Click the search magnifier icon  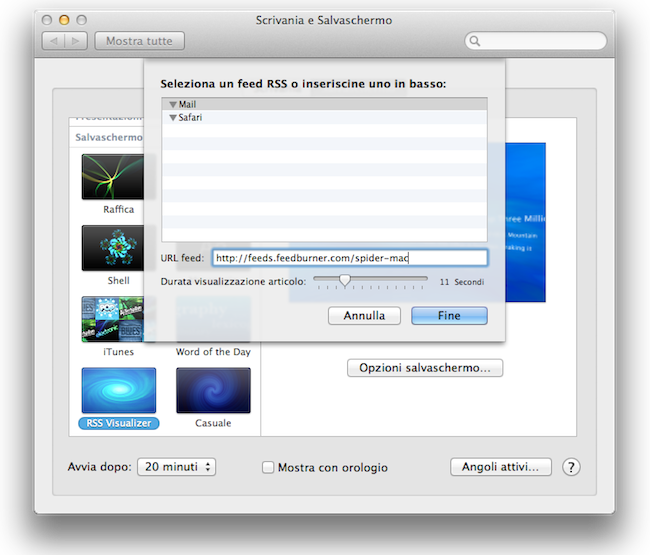476,42
